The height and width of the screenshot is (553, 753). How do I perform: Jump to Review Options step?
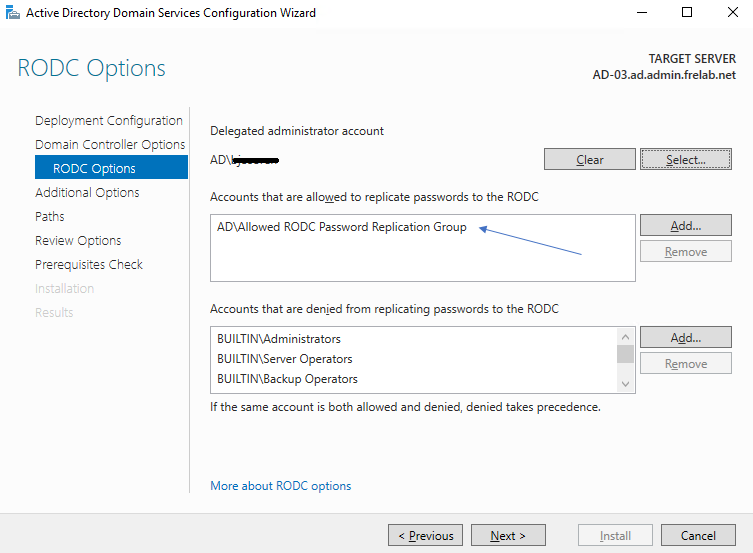tap(78, 241)
